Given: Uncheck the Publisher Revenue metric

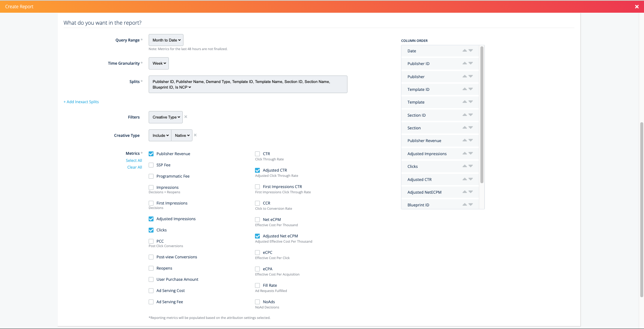Looking at the screenshot, I should coord(151,154).
